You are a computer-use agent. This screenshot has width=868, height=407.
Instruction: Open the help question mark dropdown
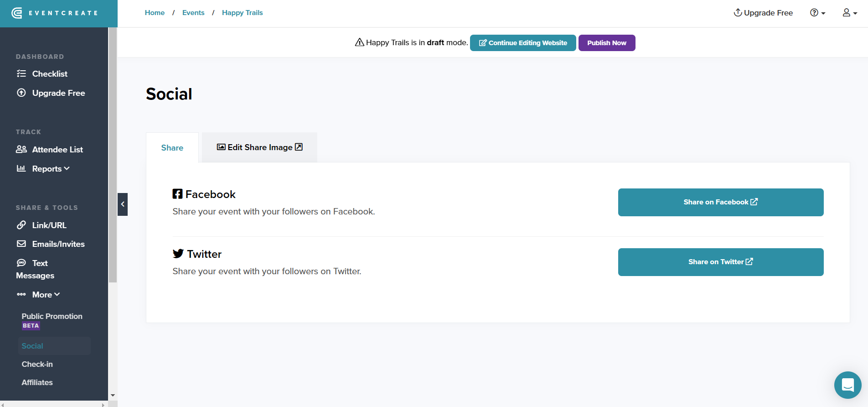(817, 13)
